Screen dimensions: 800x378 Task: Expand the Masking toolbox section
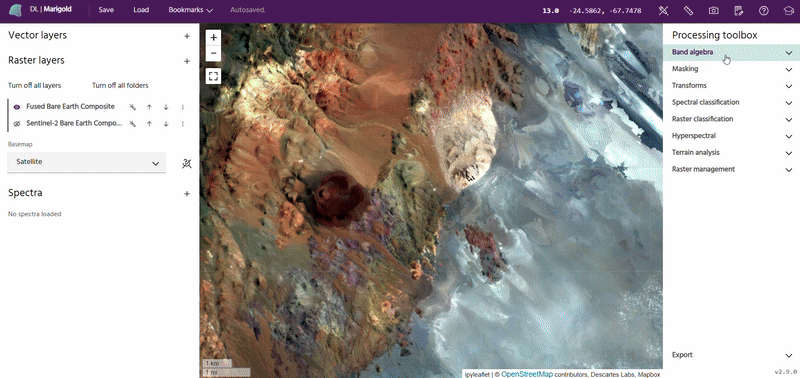[731, 69]
